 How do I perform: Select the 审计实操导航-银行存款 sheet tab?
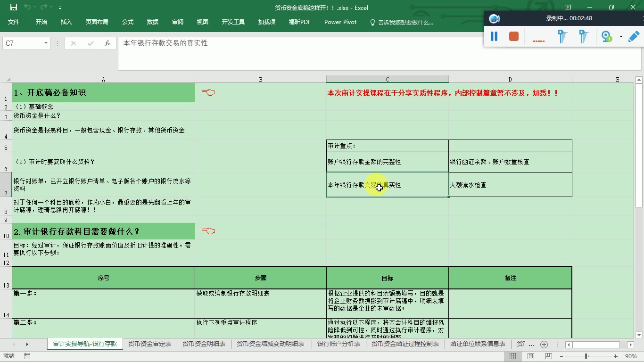tap(85, 344)
